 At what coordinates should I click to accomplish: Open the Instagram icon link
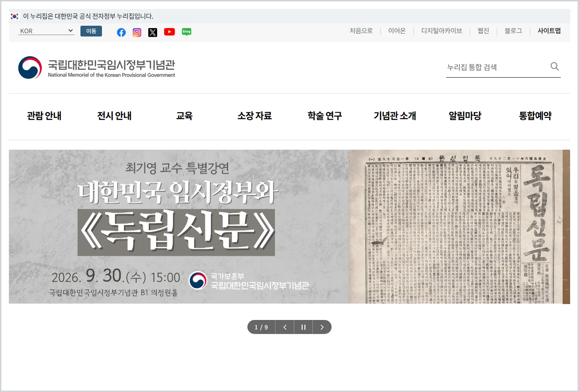tap(137, 32)
